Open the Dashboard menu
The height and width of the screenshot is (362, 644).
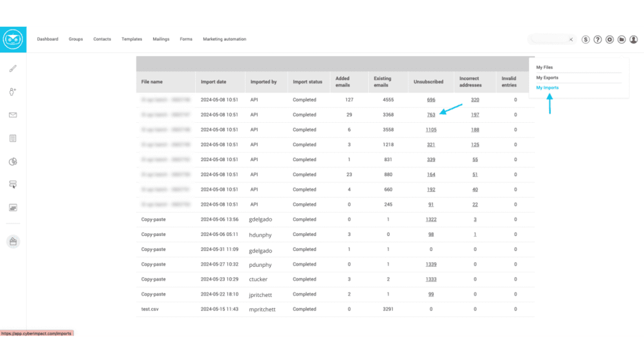(x=48, y=39)
